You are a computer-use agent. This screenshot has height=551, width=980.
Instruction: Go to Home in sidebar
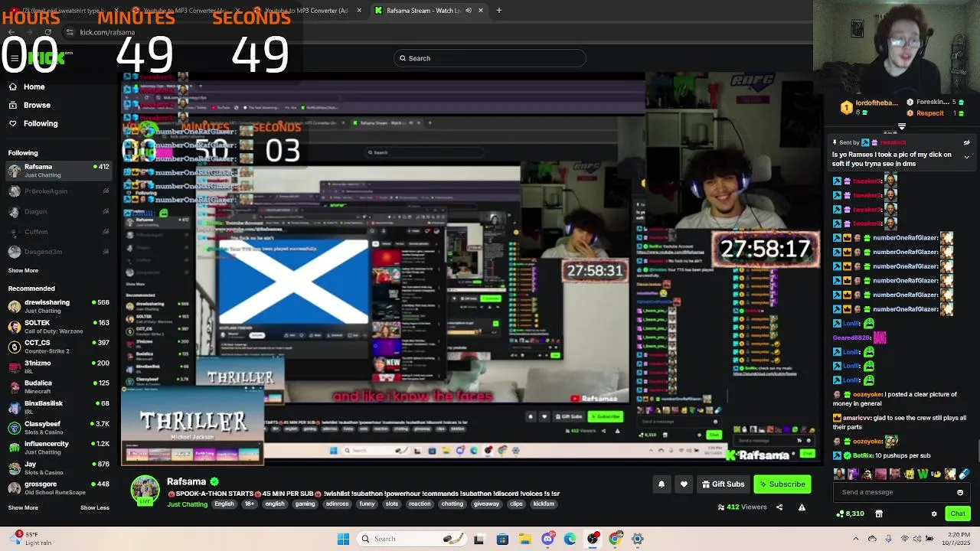coord(27,86)
